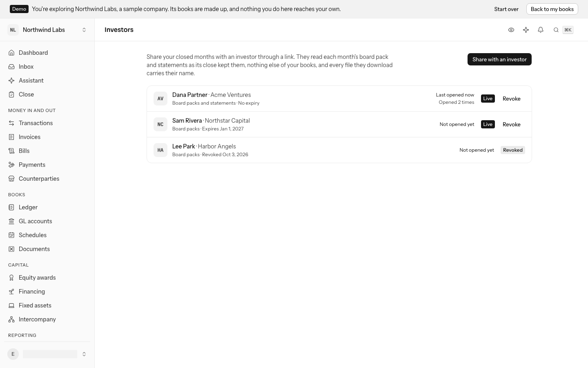Click the E user avatar in sidebar footer
Screen dimensions: 588x368
coord(13,354)
